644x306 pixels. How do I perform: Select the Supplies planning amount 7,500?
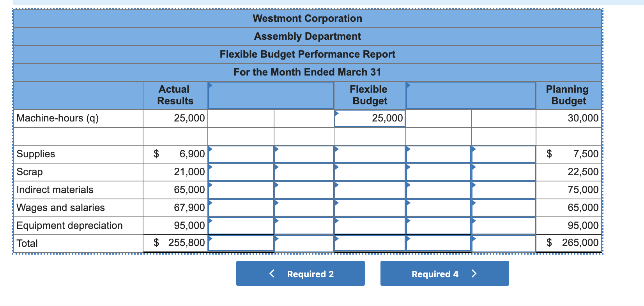[586, 154]
